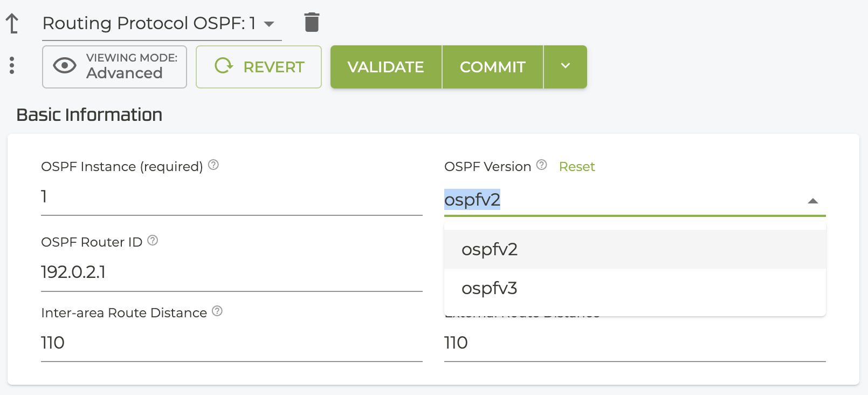Click the circular arrow icon on Revert
The width and height of the screenshot is (868, 395).
point(224,66)
